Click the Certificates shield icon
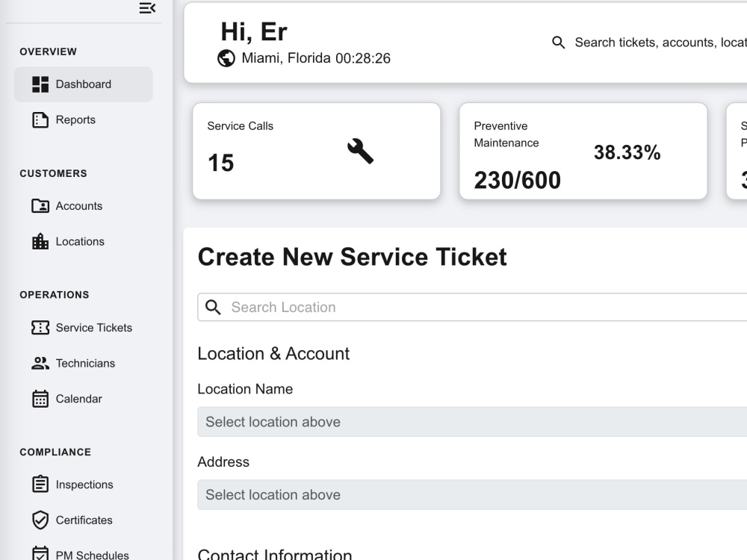 click(x=40, y=520)
